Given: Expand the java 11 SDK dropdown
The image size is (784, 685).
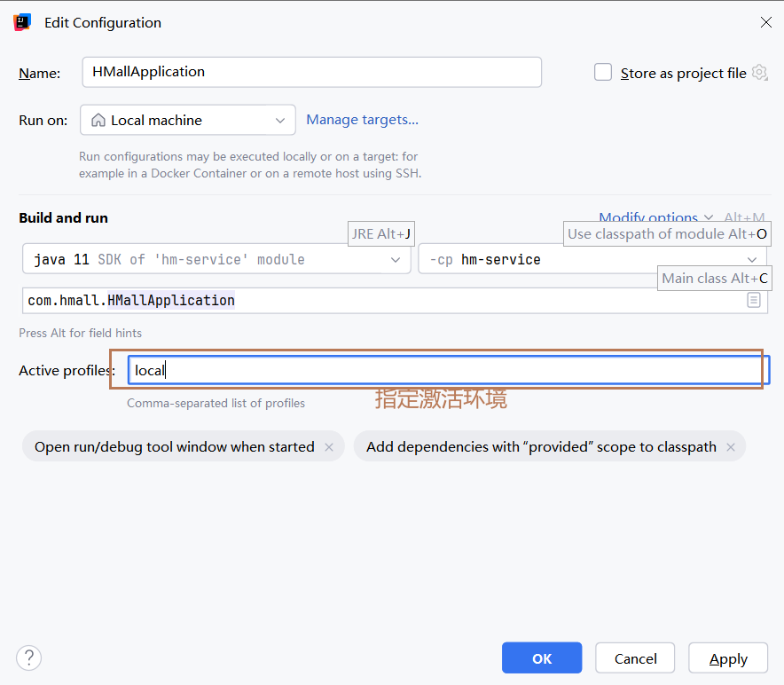Looking at the screenshot, I should point(396,260).
